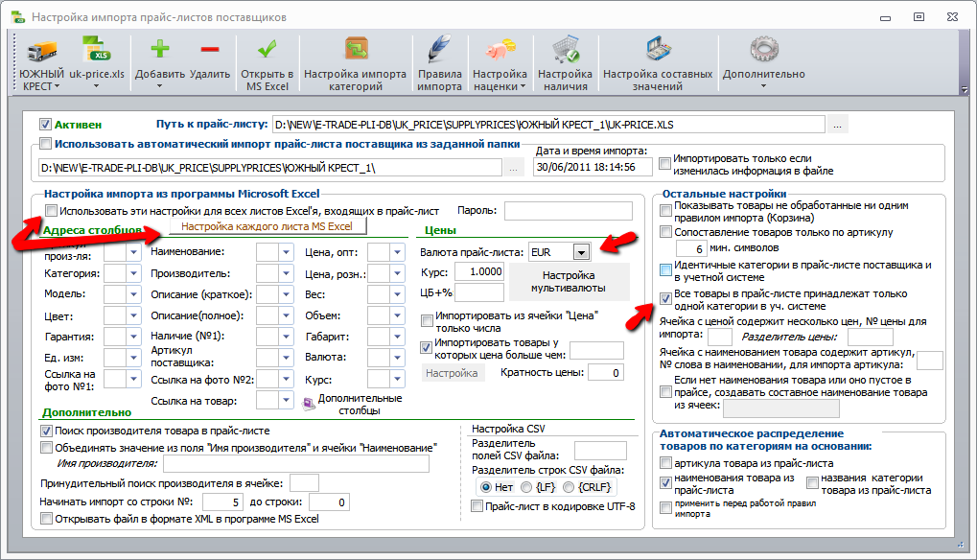Click the red minus Удалить icon

tap(210, 49)
